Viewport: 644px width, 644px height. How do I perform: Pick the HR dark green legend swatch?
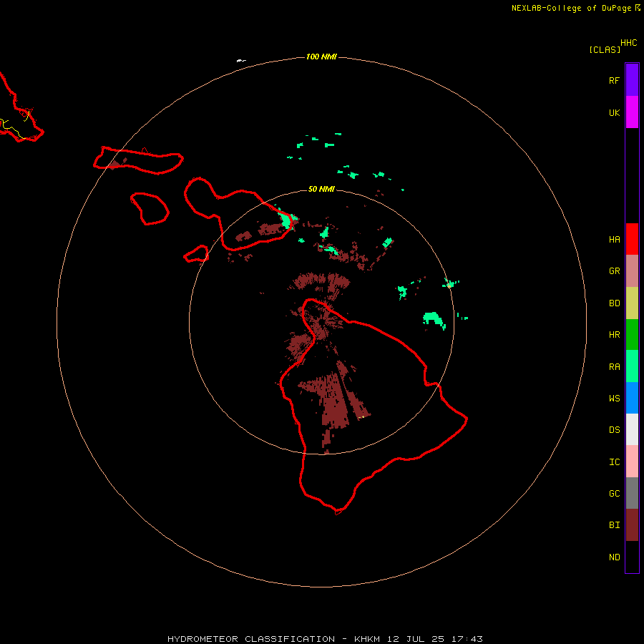click(632, 335)
